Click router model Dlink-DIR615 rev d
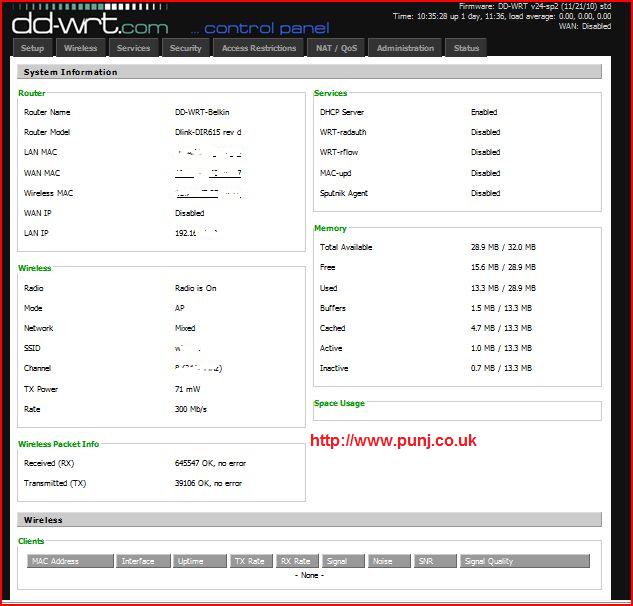The width and height of the screenshot is (633, 606). [x=208, y=132]
